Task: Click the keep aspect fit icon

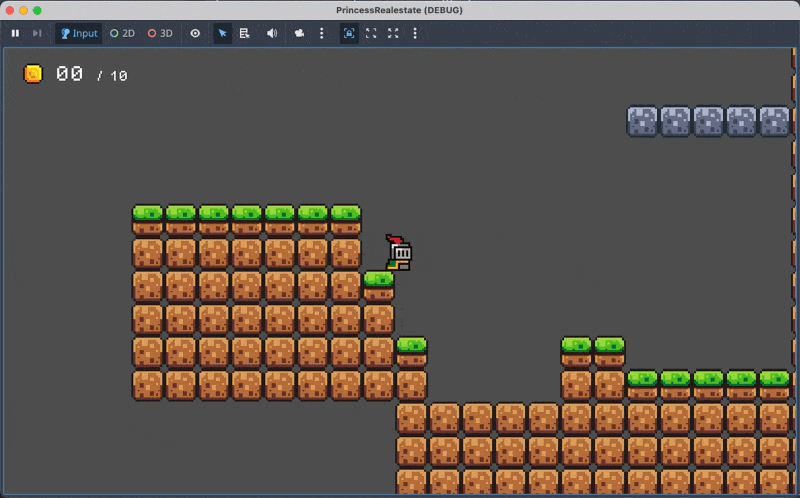Action: (371, 33)
